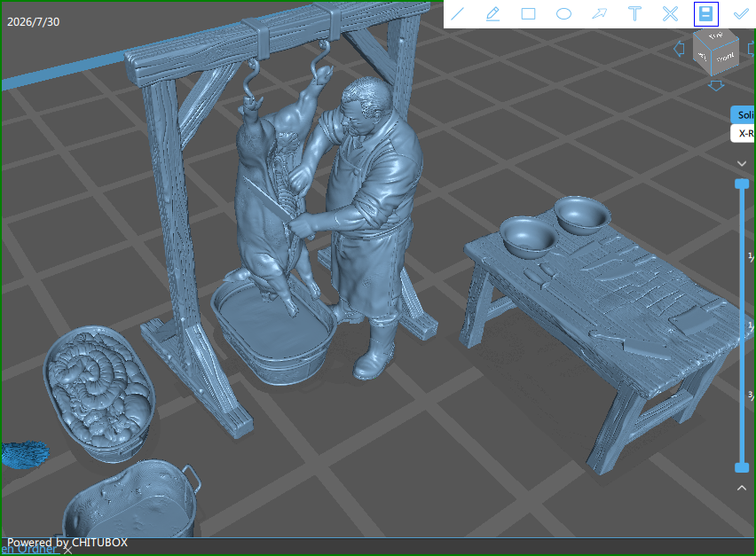The image size is (756, 556).
Task: Confirm annotation with the checkmark icon
Action: point(741,14)
